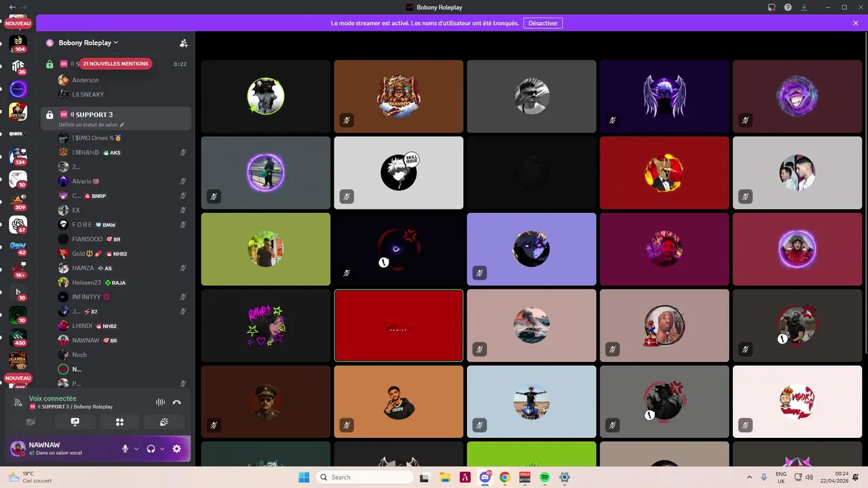Open the Bobony Roleplay server menu
The height and width of the screenshot is (488, 868).
88,43
